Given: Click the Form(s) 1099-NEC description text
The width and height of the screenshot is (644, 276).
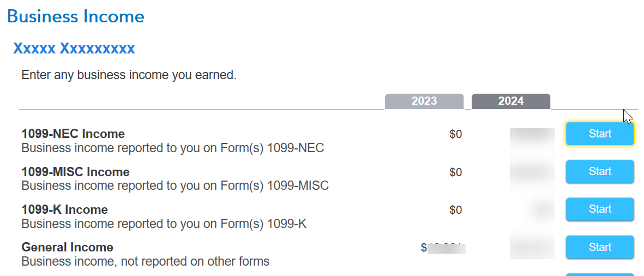Looking at the screenshot, I should [x=172, y=148].
